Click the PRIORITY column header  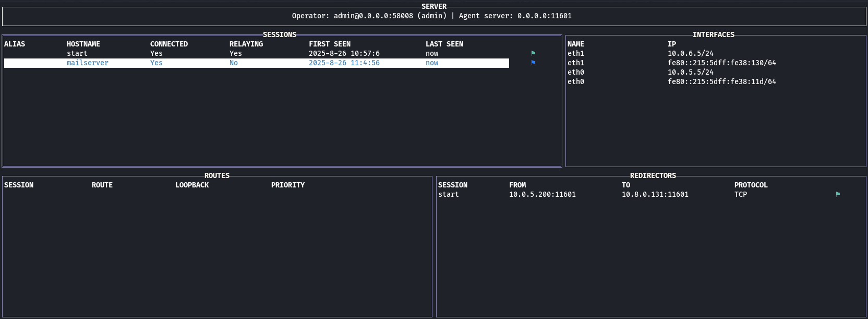point(288,185)
